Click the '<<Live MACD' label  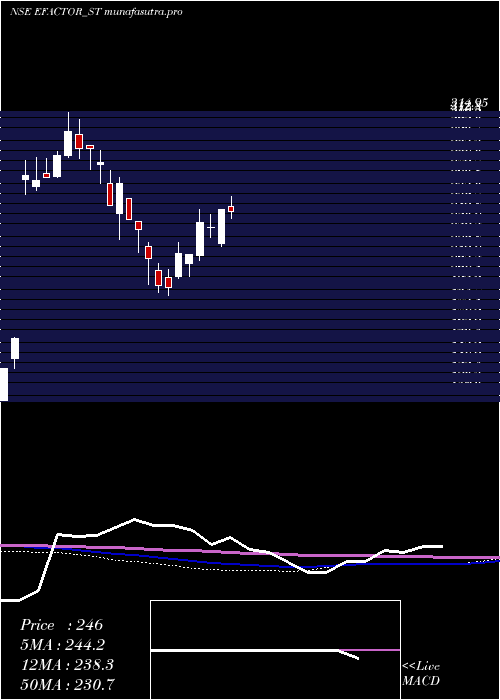pyautogui.click(x=421, y=673)
